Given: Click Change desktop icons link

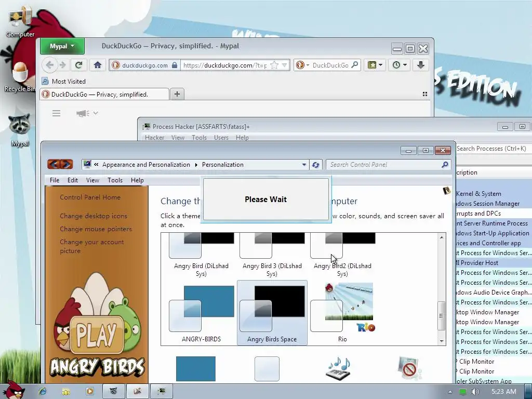Looking at the screenshot, I should pyautogui.click(x=94, y=216).
